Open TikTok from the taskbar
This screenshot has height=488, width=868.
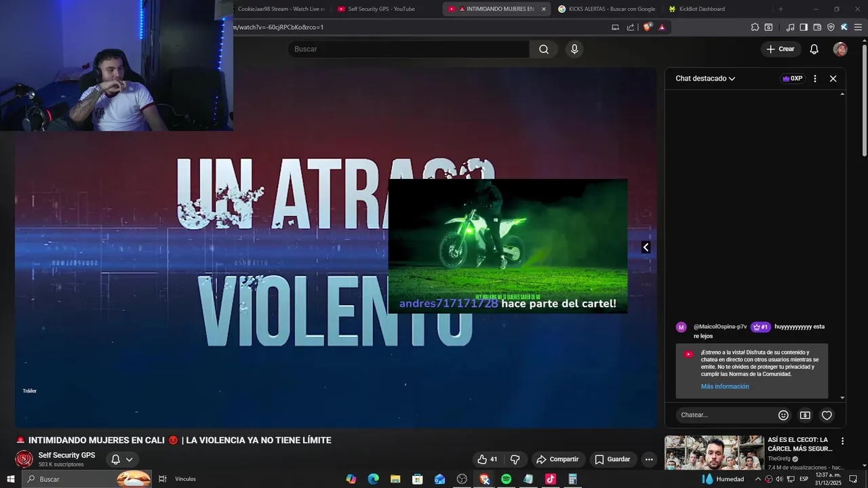[551, 479]
